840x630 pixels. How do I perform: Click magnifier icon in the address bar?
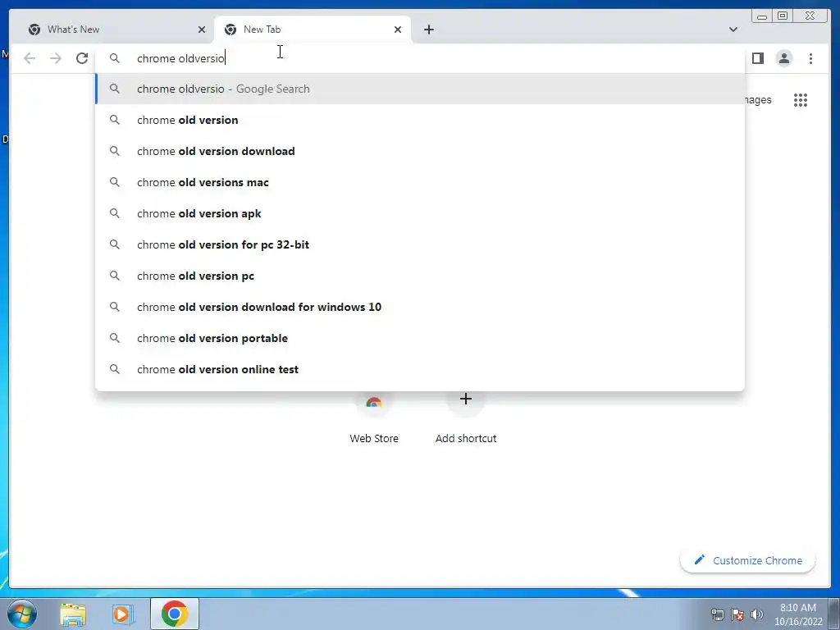click(x=115, y=58)
